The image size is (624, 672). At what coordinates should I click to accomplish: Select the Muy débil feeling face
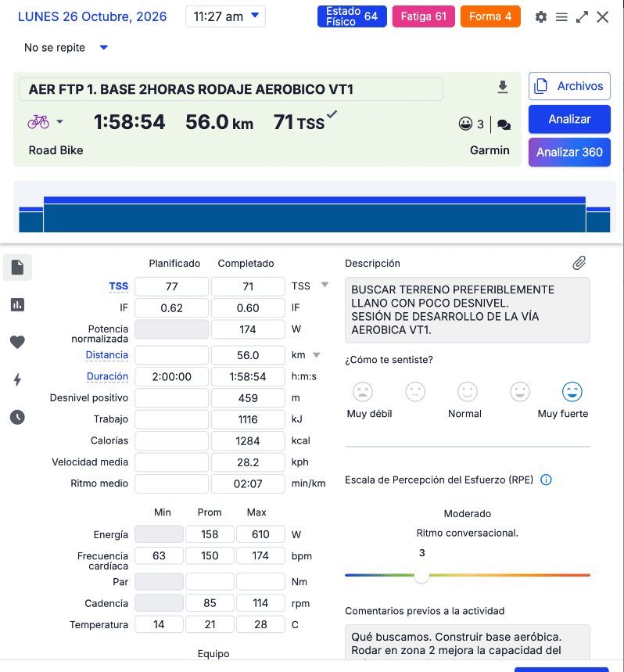[x=363, y=392]
